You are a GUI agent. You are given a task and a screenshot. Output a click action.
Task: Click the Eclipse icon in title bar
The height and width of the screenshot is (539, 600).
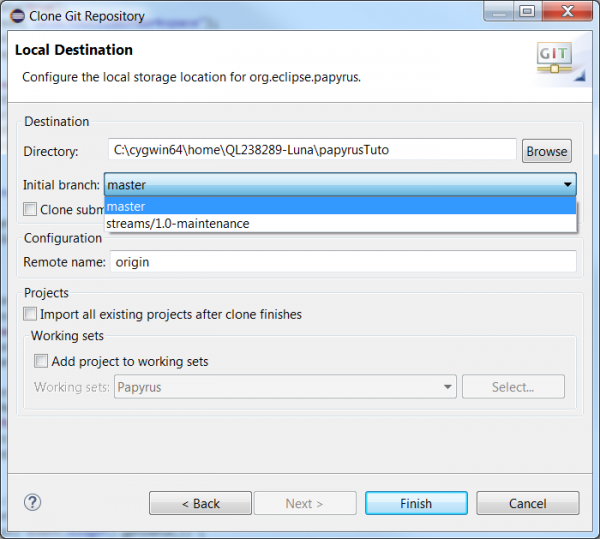[17, 16]
